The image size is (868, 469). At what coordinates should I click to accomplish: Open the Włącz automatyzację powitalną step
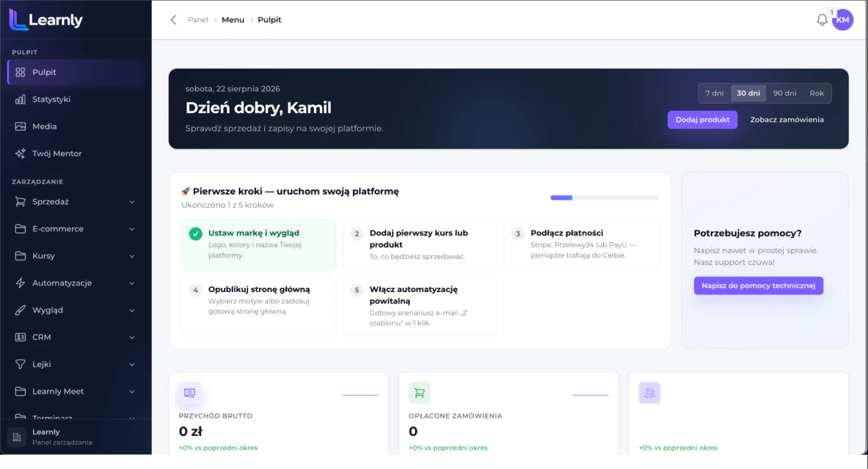pyautogui.click(x=420, y=306)
